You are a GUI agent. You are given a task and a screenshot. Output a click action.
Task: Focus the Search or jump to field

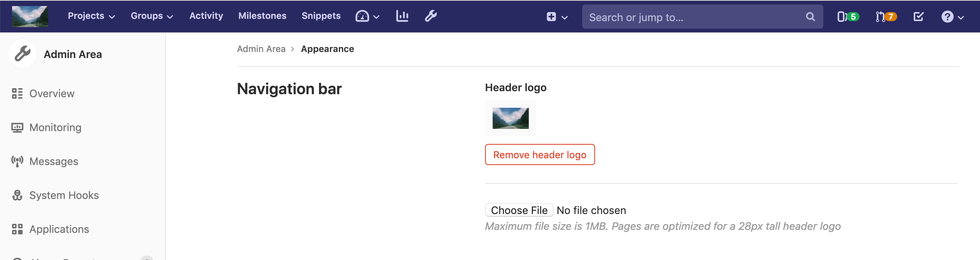pyautogui.click(x=692, y=17)
